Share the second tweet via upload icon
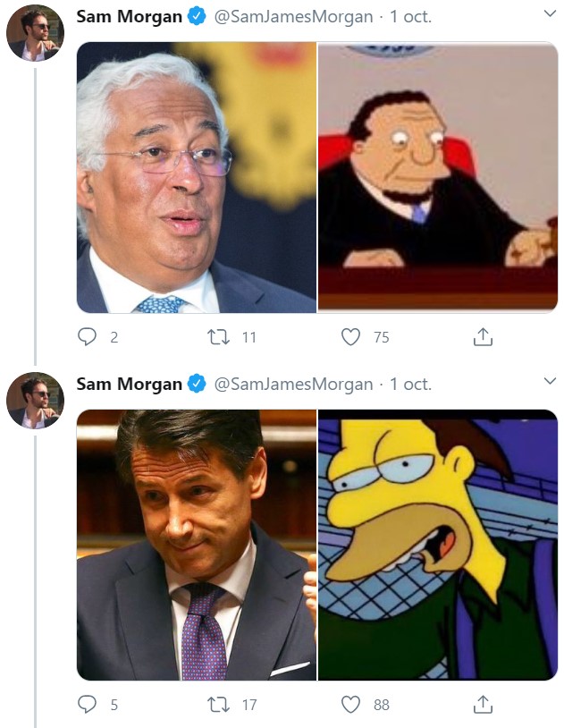The width and height of the screenshot is (564, 728). point(483,704)
